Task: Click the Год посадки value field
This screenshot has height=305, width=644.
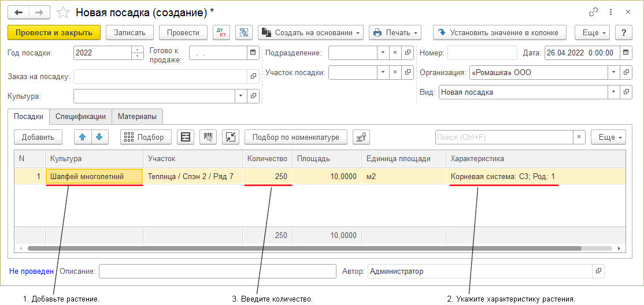Action: 102,53
